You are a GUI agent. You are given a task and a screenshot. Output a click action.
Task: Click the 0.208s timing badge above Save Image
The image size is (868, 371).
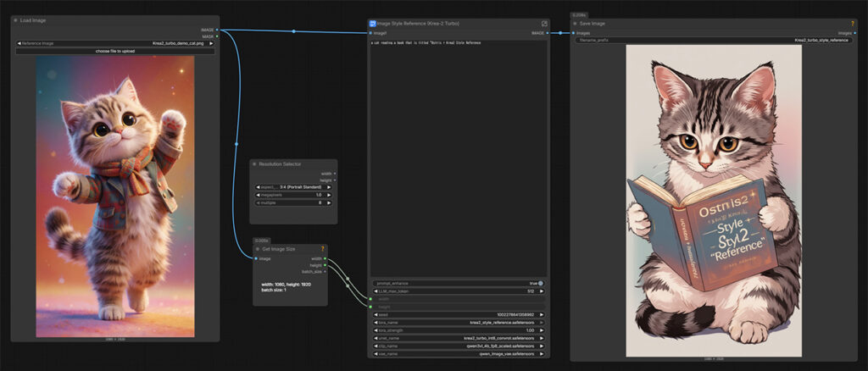[x=579, y=15]
